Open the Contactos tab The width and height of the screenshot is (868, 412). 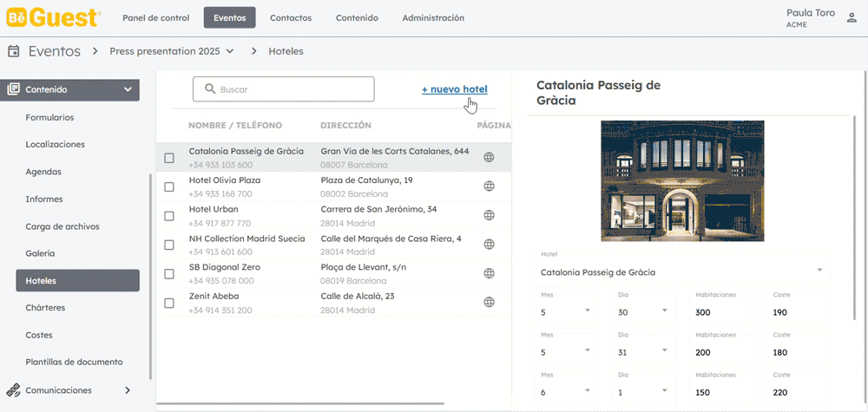click(x=291, y=17)
